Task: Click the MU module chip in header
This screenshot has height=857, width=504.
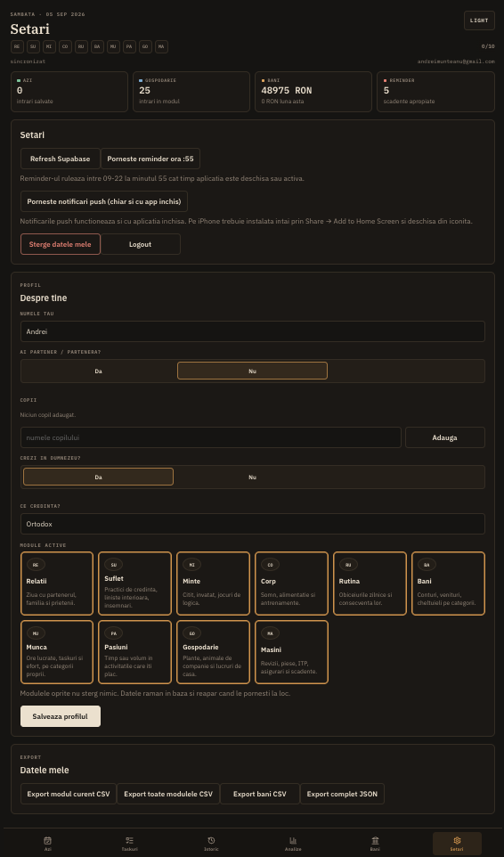Action: (113, 47)
